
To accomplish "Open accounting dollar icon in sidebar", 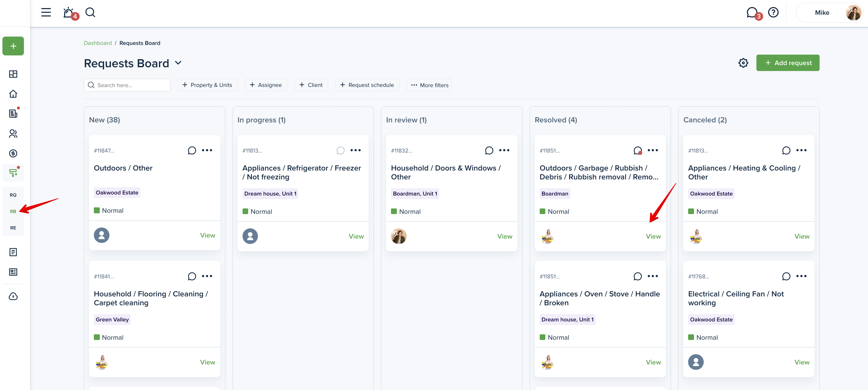I will pyautogui.click(x=13, y=153).
